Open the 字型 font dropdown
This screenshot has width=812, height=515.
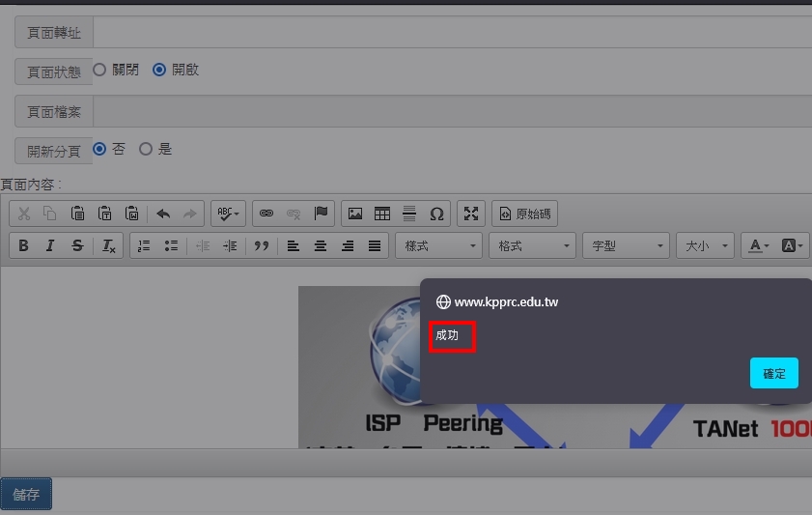[x=626, y=245]
